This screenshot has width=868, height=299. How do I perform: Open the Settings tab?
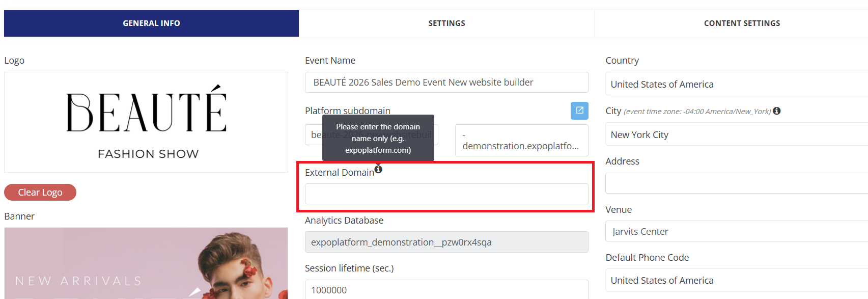pos(446,23)
